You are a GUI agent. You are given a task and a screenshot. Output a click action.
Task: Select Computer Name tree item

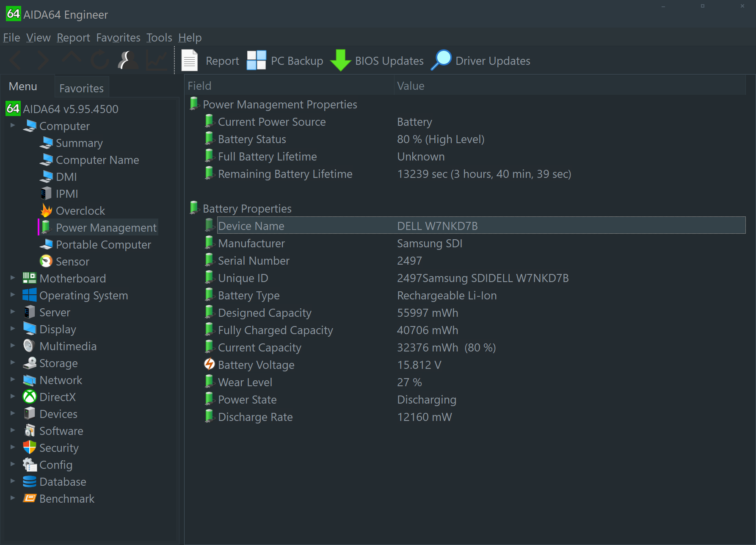(x=97, y=160)
